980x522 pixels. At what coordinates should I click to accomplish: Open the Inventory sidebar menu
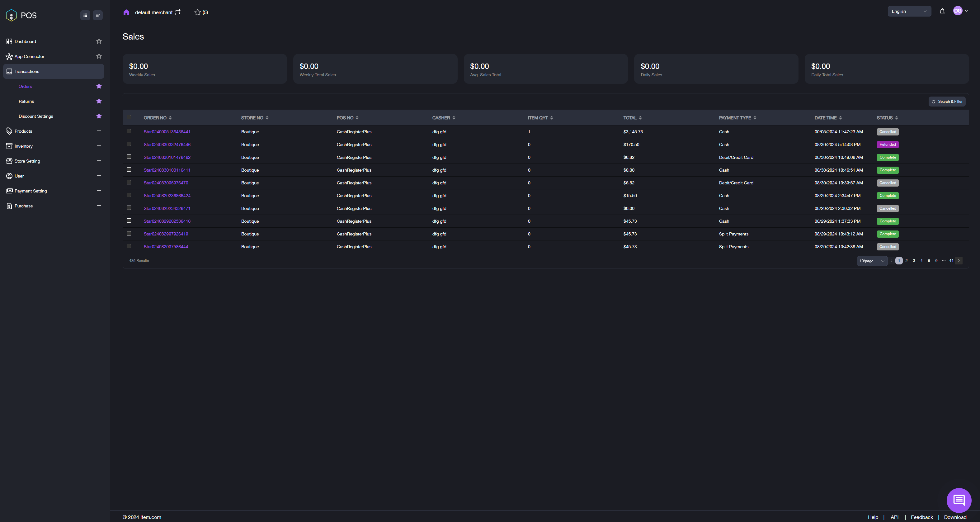coord(24,146)
